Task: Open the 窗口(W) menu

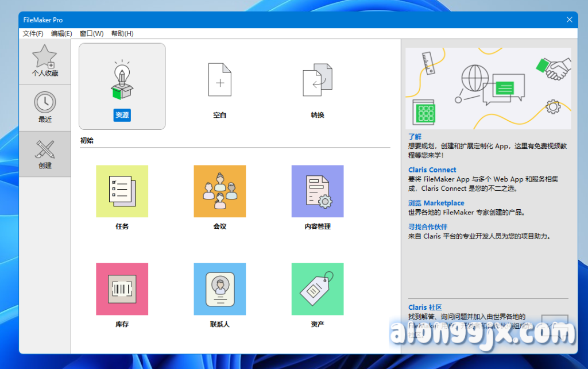Action: [x=91, y=33]
